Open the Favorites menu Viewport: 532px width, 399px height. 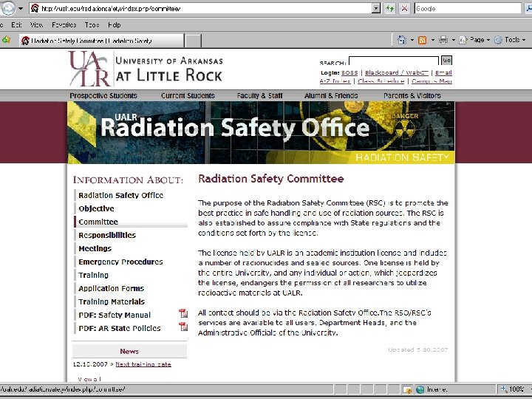point(64,25)
